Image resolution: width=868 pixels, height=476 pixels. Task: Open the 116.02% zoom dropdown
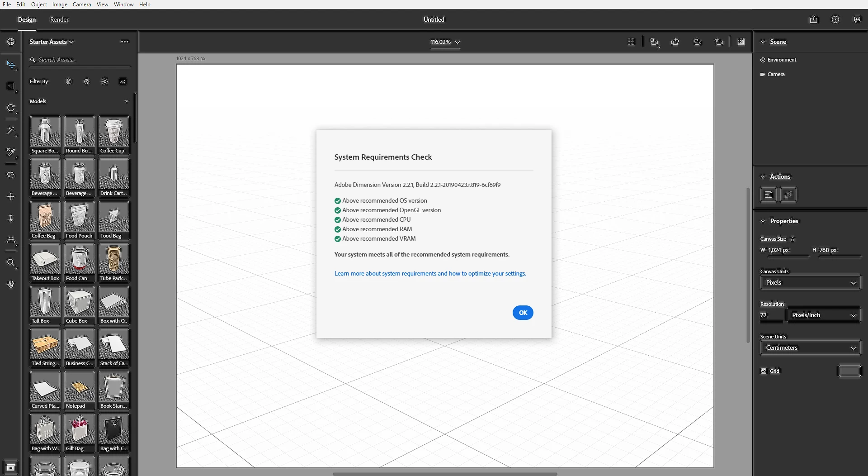(445, 42)
